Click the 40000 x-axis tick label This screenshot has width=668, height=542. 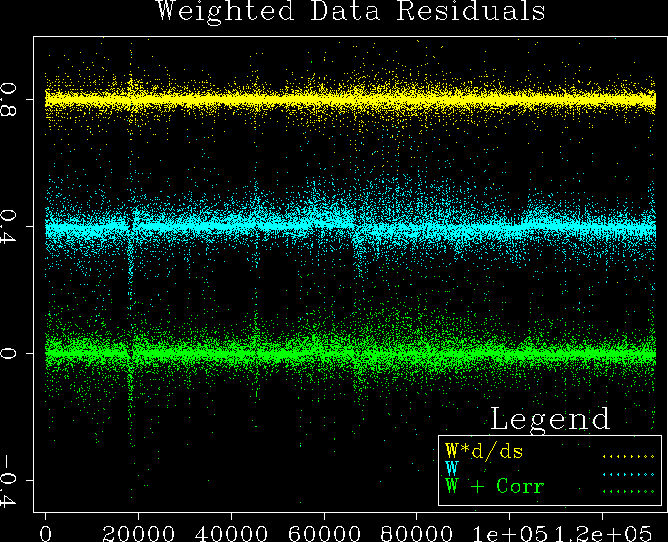click(x=231, y=528)
